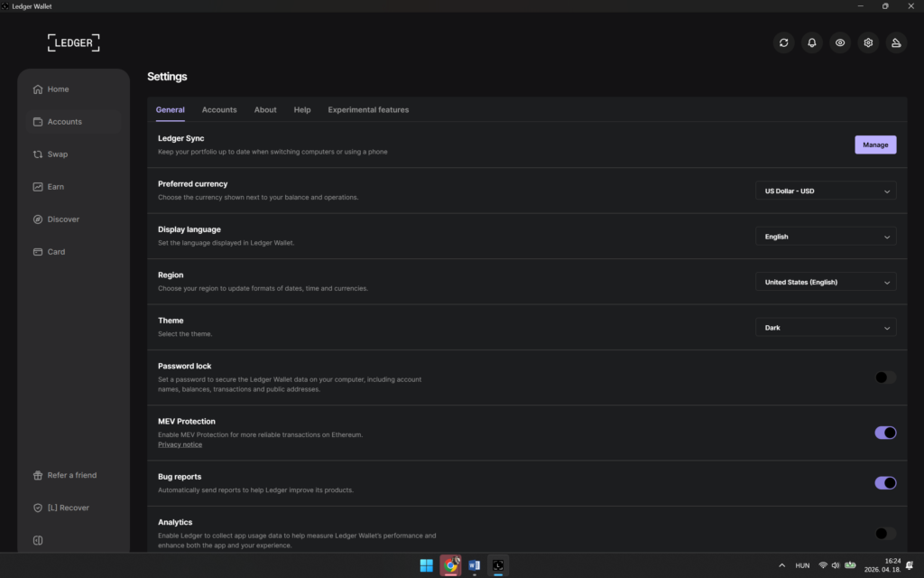Switch to Chrome in the taskbar

[450, 565]
